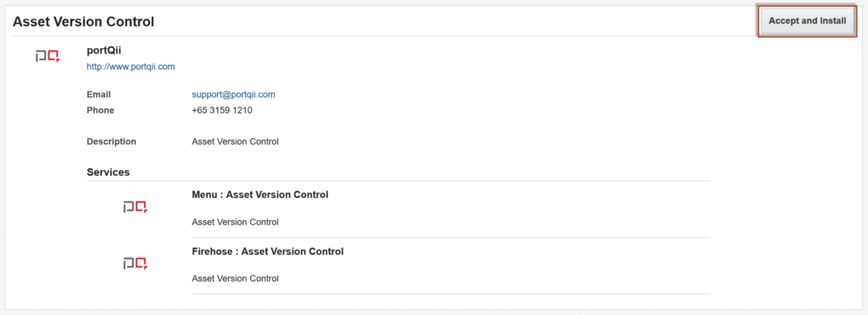Click the Phone field label
The image size is (868, 315).
(x=100, y=110)
